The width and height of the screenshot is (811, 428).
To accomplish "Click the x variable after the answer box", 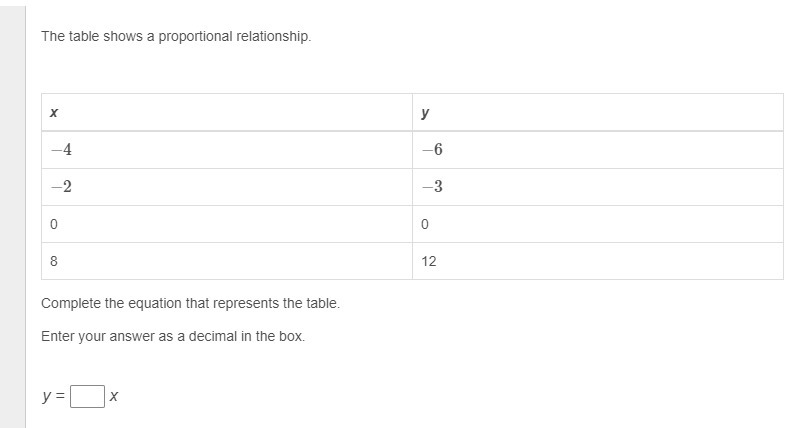I will (x=114, y=397).
